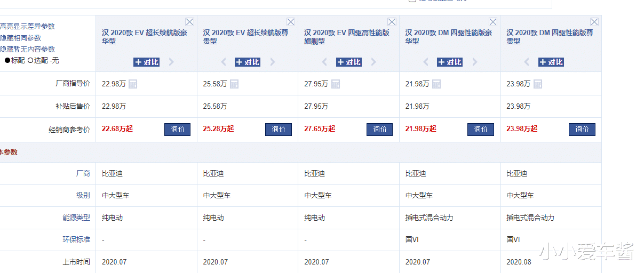Click the 上市时间 row label

pos(76,262)
